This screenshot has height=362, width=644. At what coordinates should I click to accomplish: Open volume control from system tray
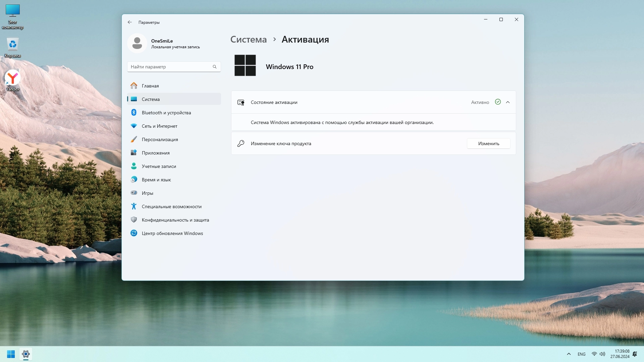[x=602, y=354]
